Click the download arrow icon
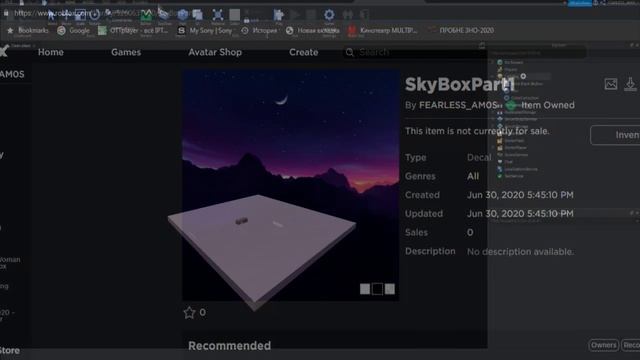The height and width of the screenshot is (360, 640). 630,84
